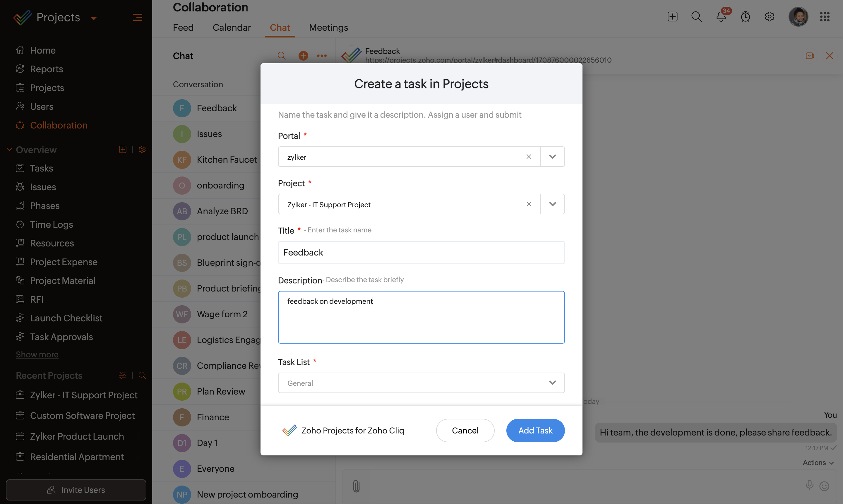Collapse the Overview section chevron
Screen dimensions: 843x504
click(9, 150)
